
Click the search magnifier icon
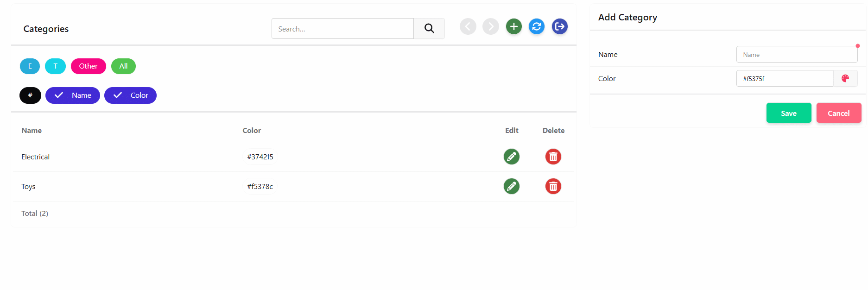click(x=429, y=29)
